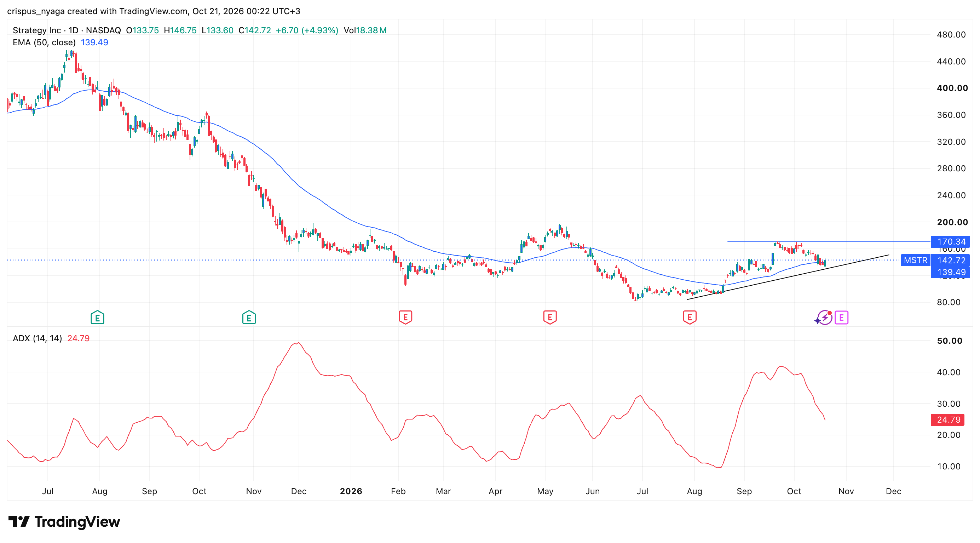The height and width of the screenshot is (543, 980).
Task: Click the horizontal blue resistance line
Action: [829, 242]
